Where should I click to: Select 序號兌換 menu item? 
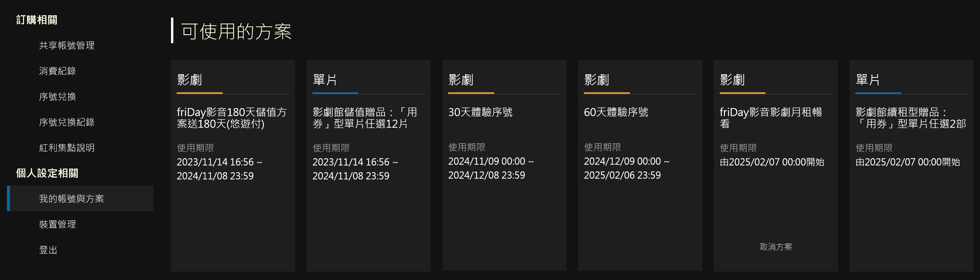57,97
